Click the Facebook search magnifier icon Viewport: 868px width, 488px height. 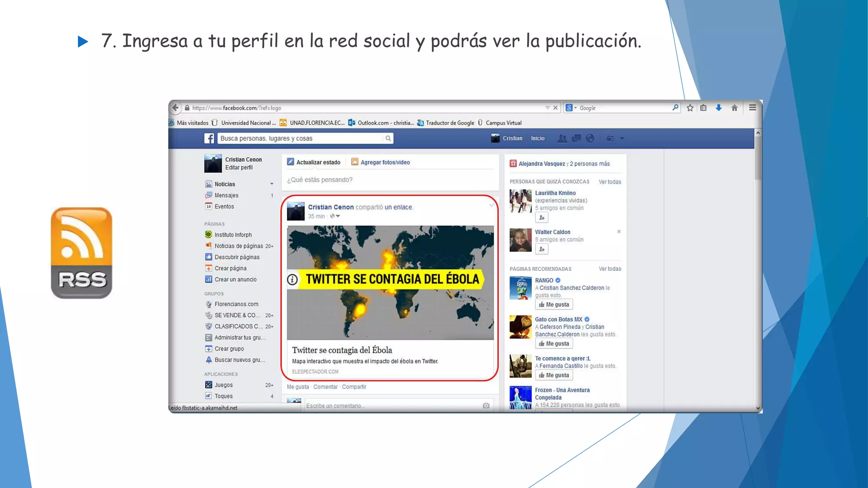point(388,139)
